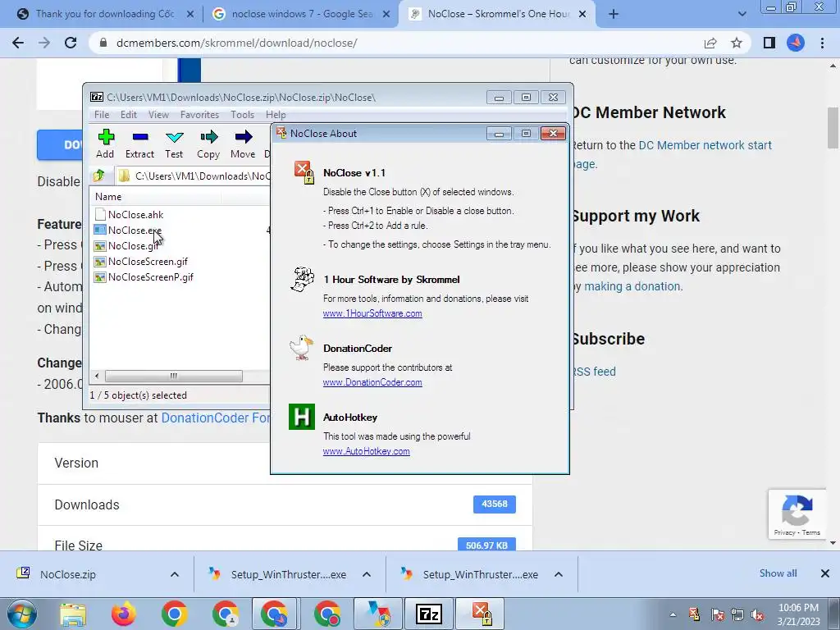
Task: Click the Chrome address bar
Action: click(x=396, y=43)
